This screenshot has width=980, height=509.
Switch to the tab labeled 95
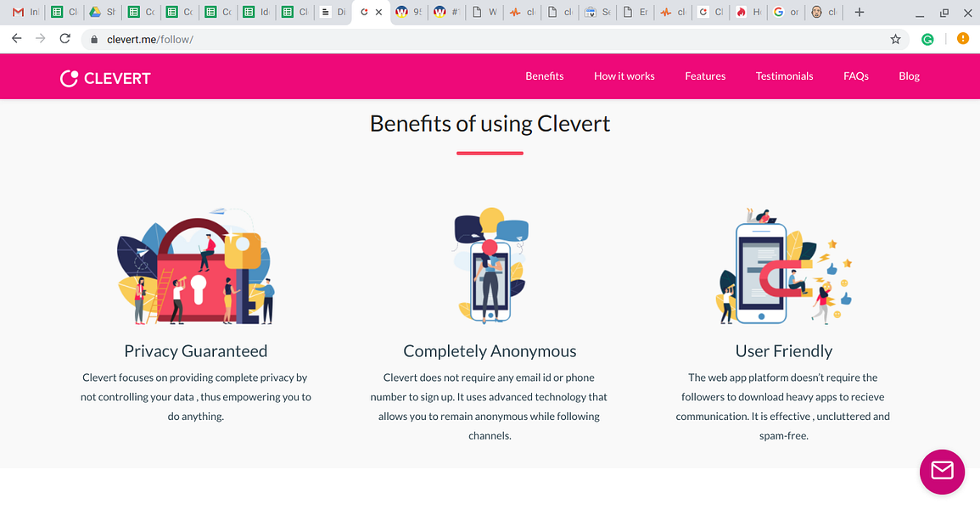point(409,12)
